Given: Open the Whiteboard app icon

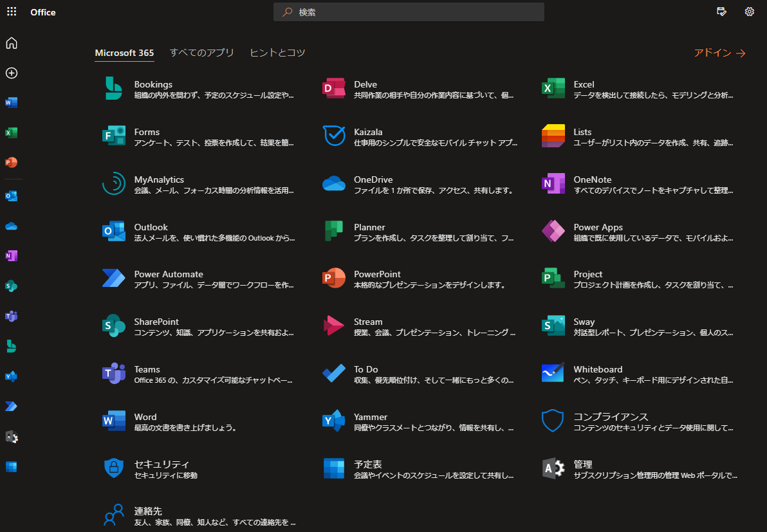Looking at the screenshot, I should (553, 373).
